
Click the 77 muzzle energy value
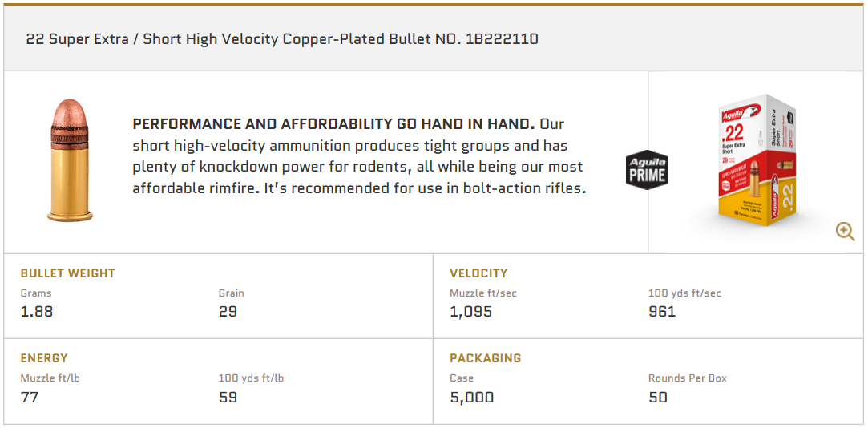coord(30,397)
